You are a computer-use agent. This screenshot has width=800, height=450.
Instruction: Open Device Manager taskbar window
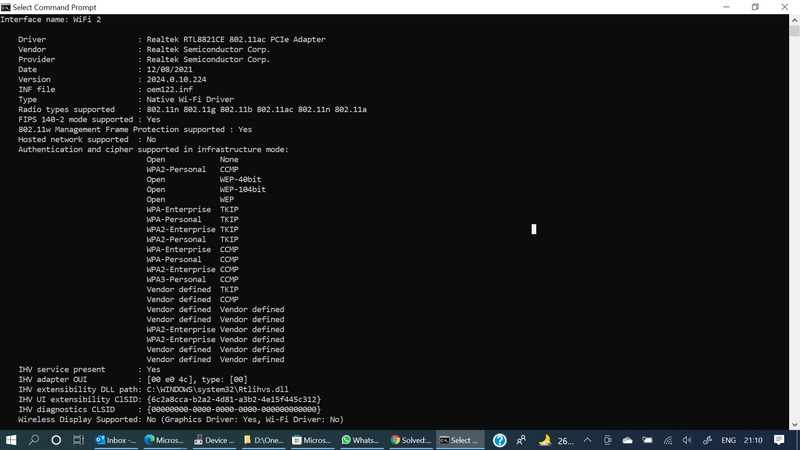tap(214, 440)
